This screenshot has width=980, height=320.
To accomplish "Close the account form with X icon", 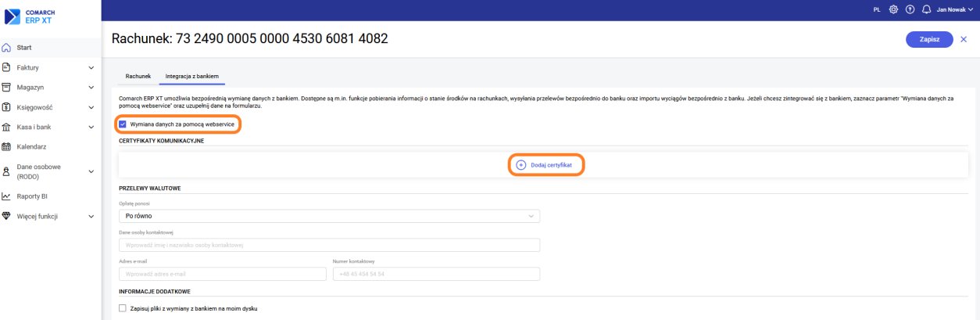I will pyautogui.click(x=964, y=39).
